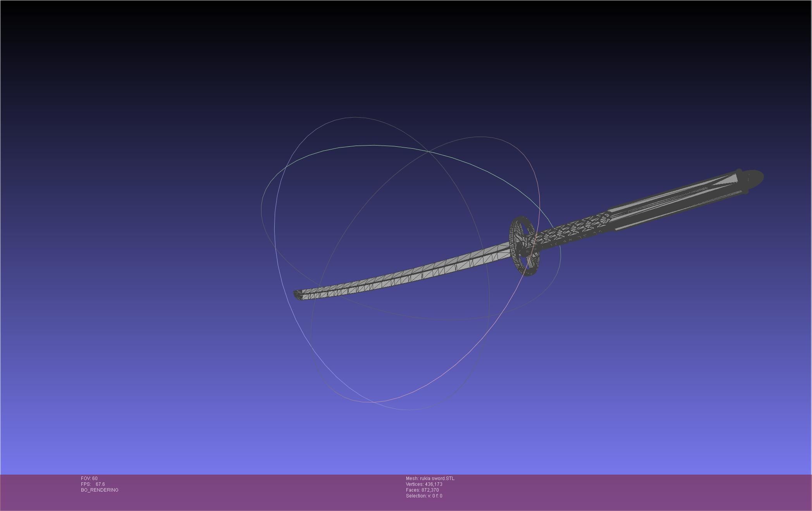Click the 'Selection: v: 0 f: 0' text
This screenshot has height=511, width=812.
tap(424, 496)
